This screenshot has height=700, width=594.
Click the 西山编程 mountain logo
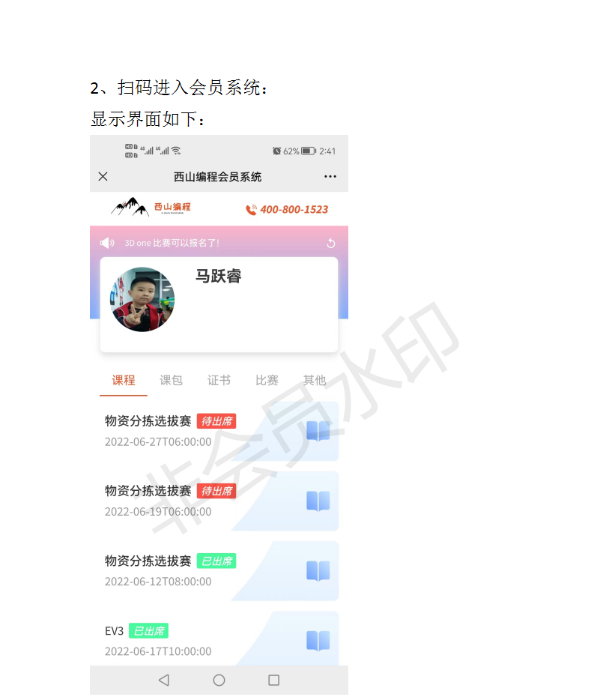point(151,207)
